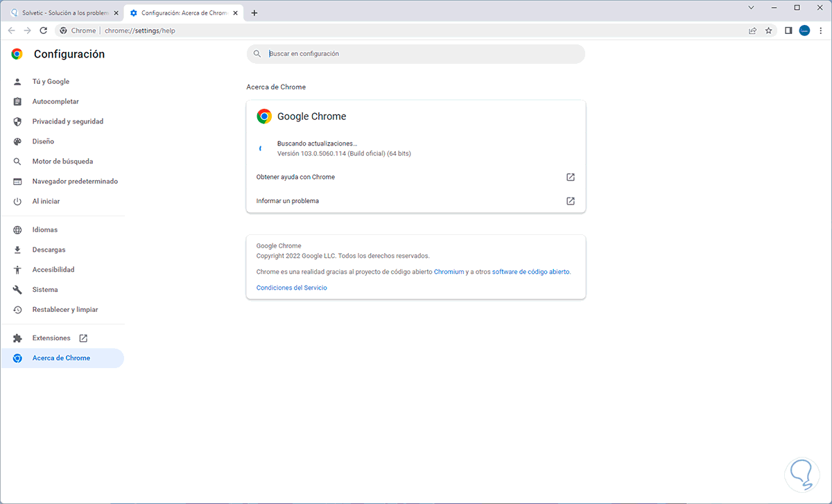Click the Extensiones puzzle piece icon
The image size is (832, 504).
(17, 338)
